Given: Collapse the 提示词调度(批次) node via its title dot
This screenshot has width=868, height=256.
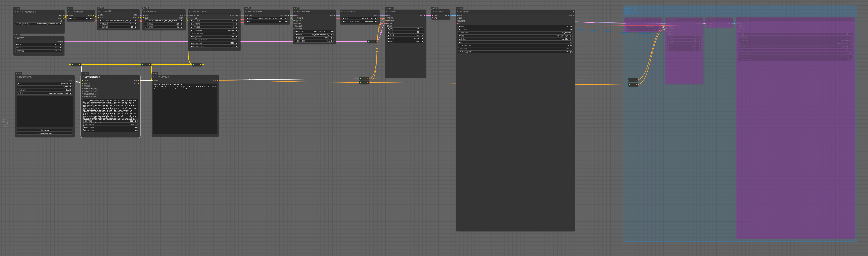Looking at the screenshot, I should click(83, 77).
